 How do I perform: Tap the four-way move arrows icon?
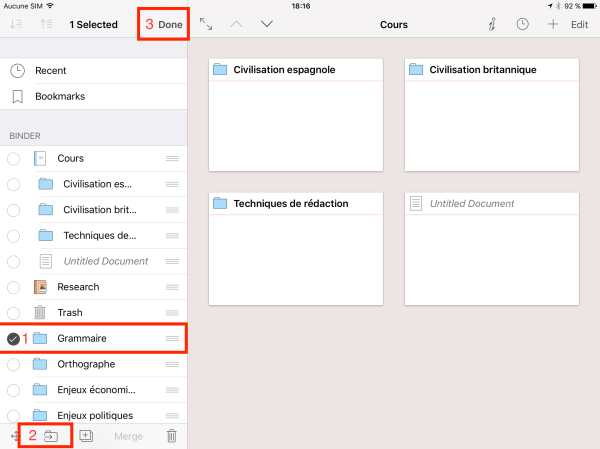tap(15, 436)
